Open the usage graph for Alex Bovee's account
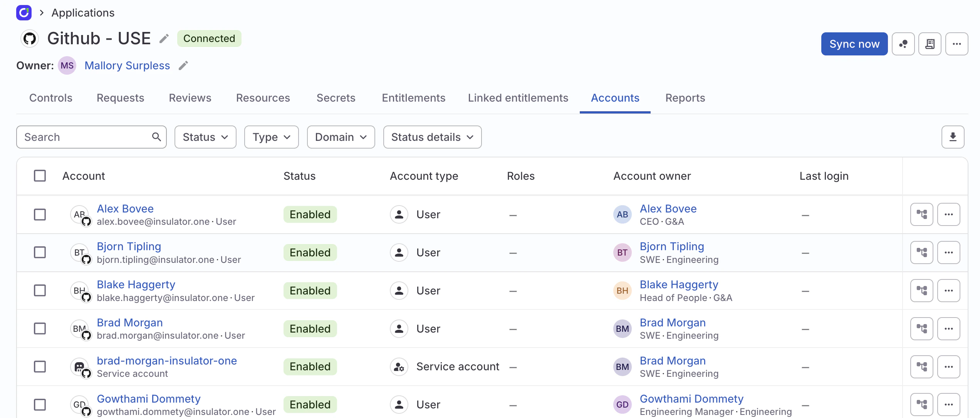980x418 pixels. tap(921, 214)
